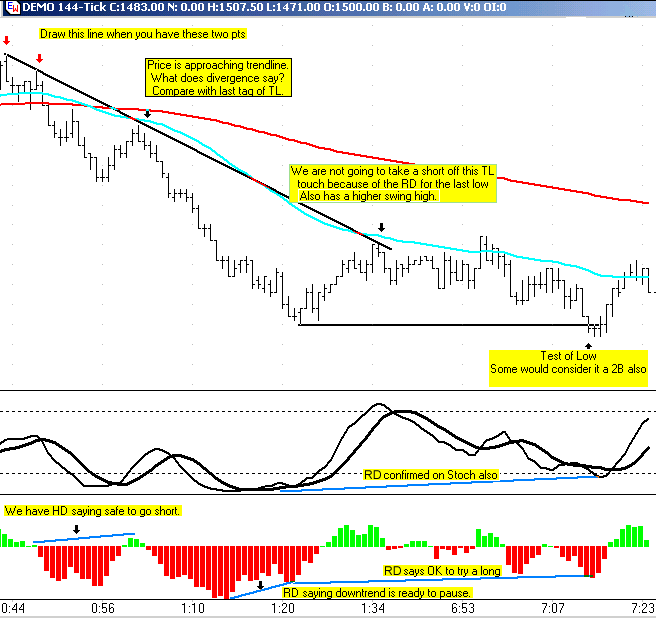Screen dimensions: 656x618
Task: Click black arrow under 'HD saying safe' label
Action: 76,528
